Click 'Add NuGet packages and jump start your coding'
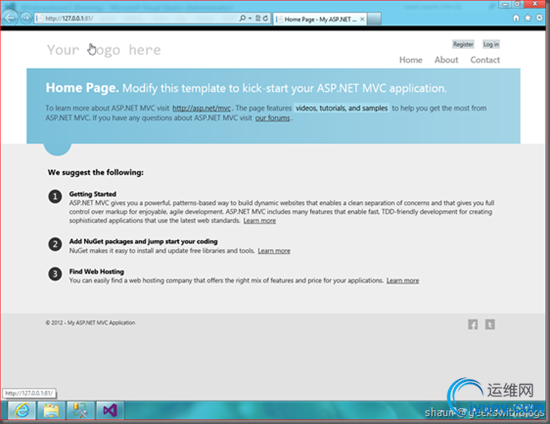Image resolution: width=550 pixels, height=424 pixels. click(x=143, y=241)
